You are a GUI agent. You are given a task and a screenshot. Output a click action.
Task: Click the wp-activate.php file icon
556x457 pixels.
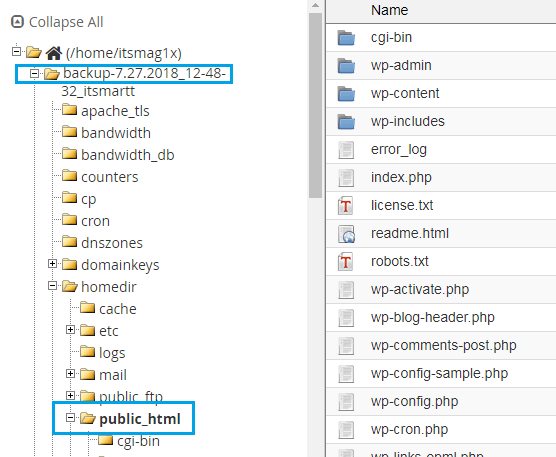click(x=346, y=290)
